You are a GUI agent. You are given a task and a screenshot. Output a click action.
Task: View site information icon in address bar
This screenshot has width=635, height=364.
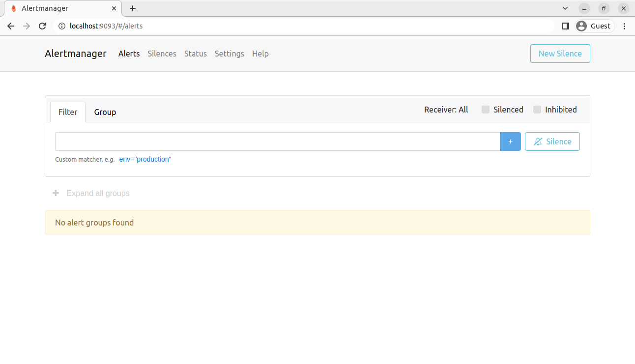point(62,26)
